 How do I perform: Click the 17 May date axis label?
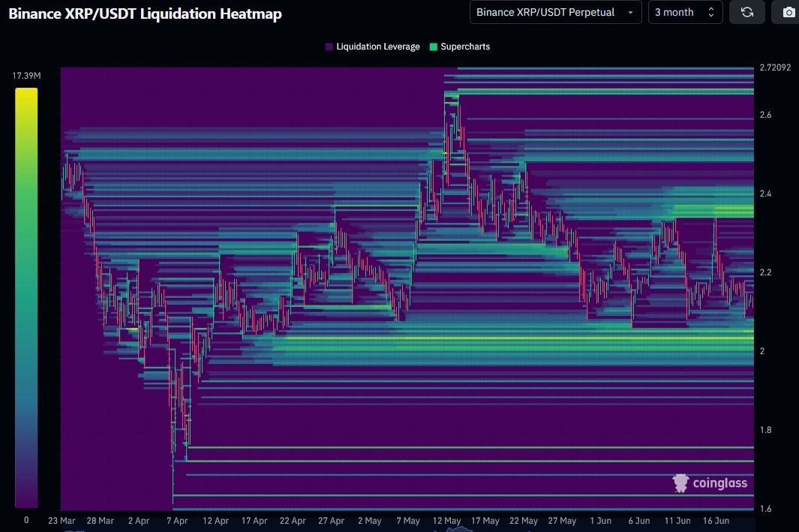(485, 521)
